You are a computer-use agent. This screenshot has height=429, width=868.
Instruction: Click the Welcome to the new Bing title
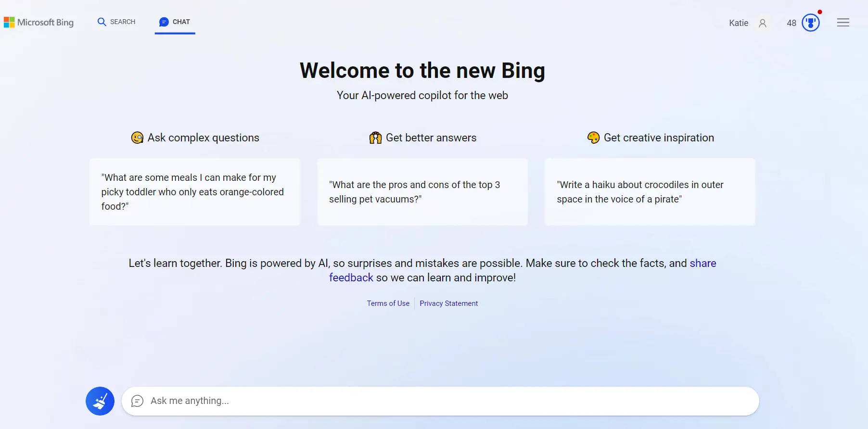(422, 70)
